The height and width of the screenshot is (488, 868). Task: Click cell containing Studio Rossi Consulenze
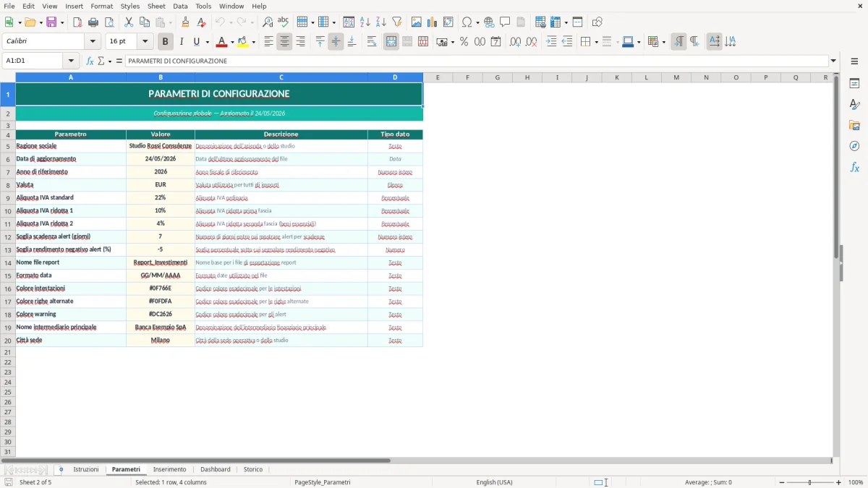pyautogui.click(x=161, y=146)
